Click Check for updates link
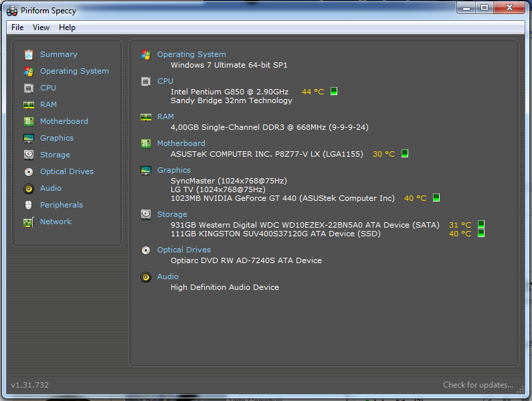This screenshot has height=401, width=532. click(x=478, y=385)
